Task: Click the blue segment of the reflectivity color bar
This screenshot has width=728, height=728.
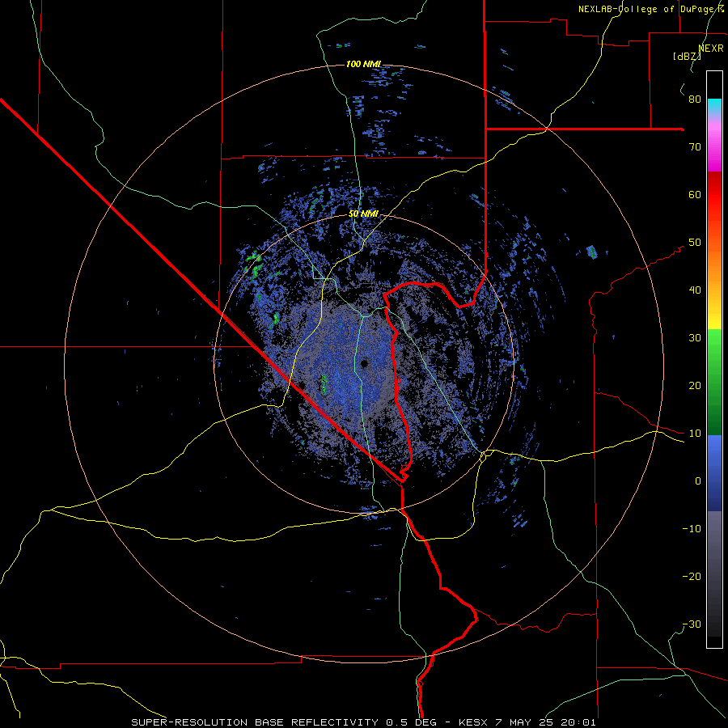Action: [714, 473]
